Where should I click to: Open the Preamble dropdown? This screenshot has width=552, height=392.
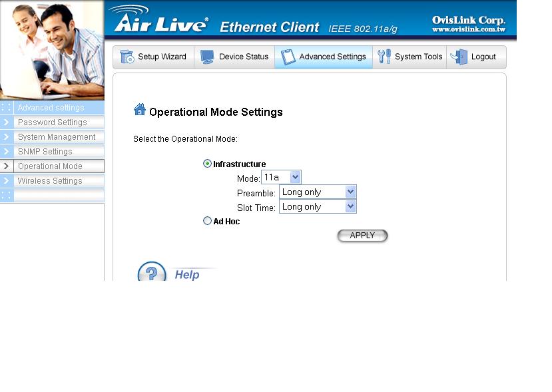click(x=318, y=192)
